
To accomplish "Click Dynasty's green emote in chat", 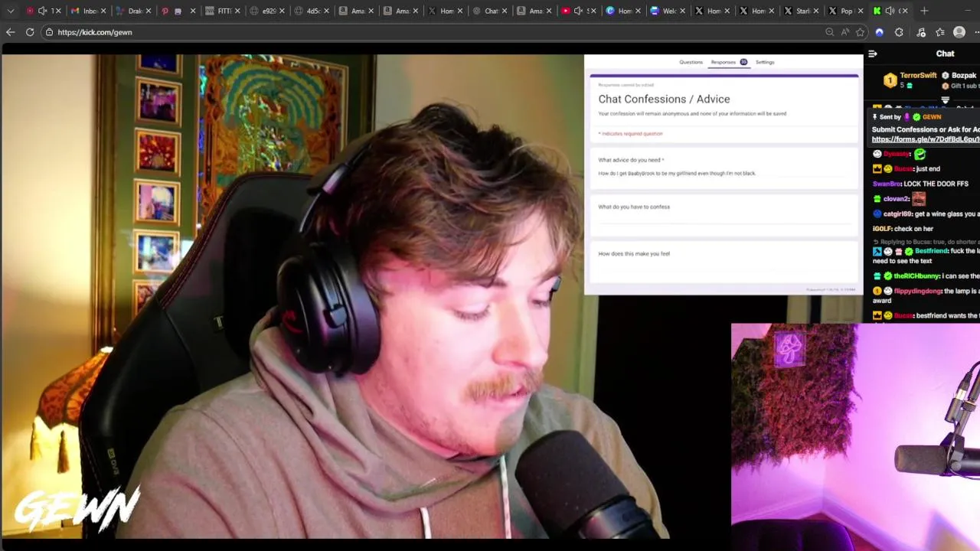I will pos(920,154).
